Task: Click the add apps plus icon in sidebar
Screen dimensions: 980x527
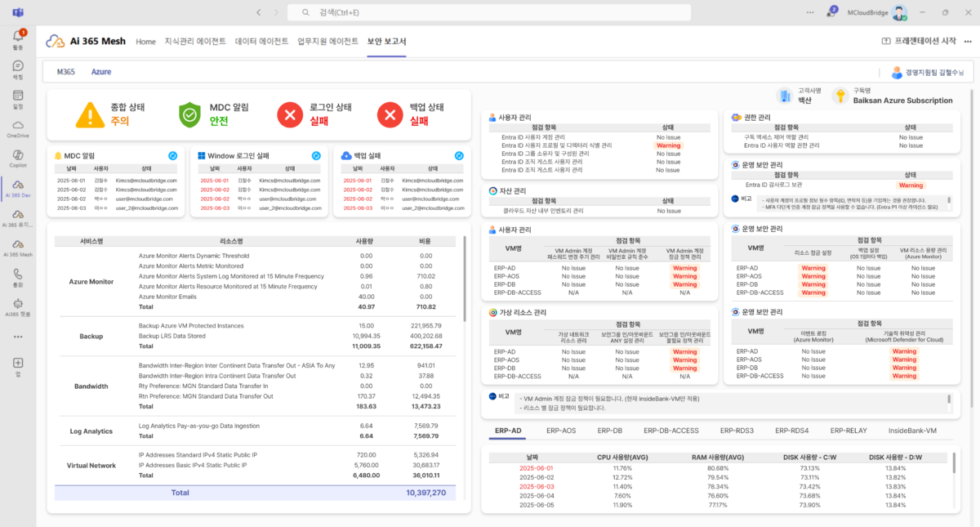Action: tap(18, 364)
